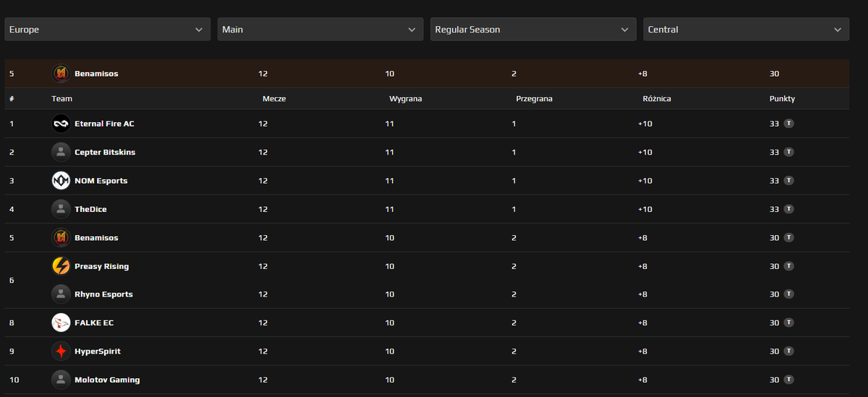Open the TheDice team name link

(90, 209)
